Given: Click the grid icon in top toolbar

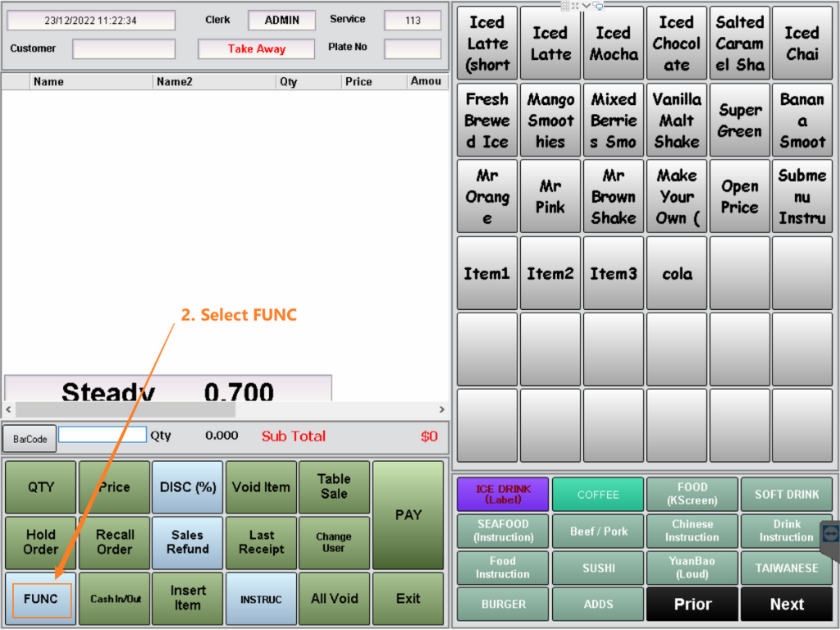Looking at the screenshot, I should point(565,6).
